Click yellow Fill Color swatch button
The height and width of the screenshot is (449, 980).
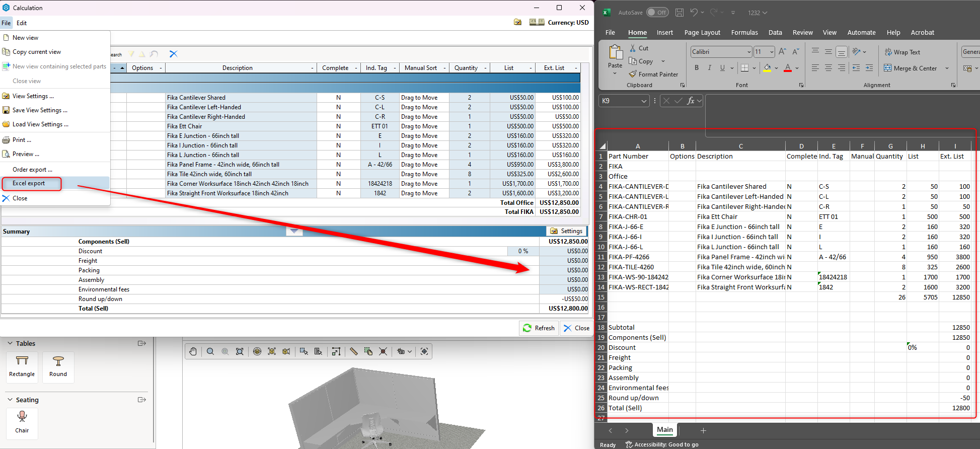click(767, 67)
